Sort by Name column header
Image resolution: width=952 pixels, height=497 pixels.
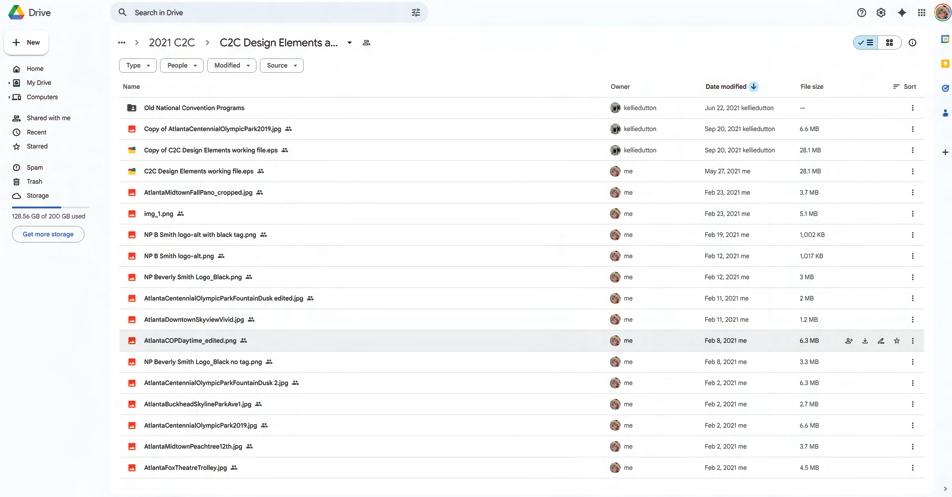tap(131, 87)
